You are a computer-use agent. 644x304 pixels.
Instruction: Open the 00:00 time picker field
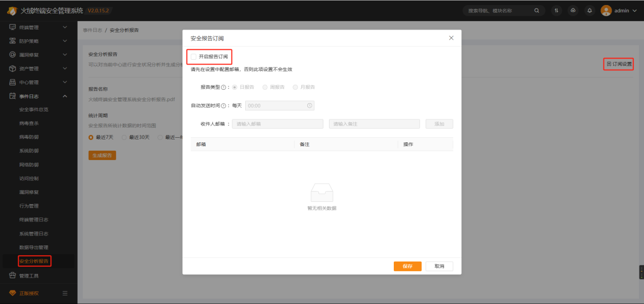pos(280,105)
